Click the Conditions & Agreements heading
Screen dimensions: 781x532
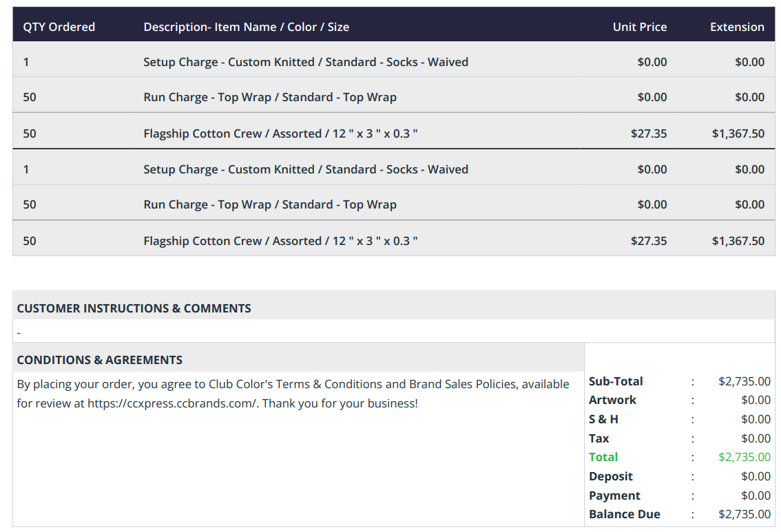(x=100, y=361)
